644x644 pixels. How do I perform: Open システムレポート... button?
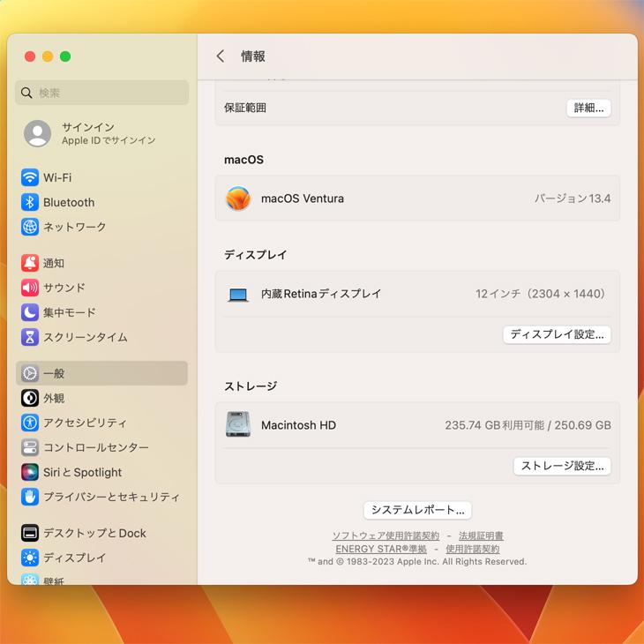tap(417, 510)
